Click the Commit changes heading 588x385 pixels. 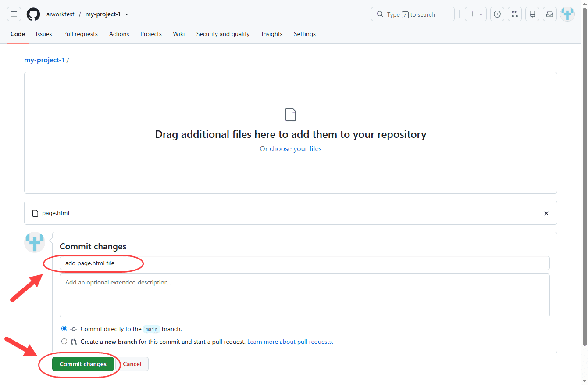[x=93, y=246]
